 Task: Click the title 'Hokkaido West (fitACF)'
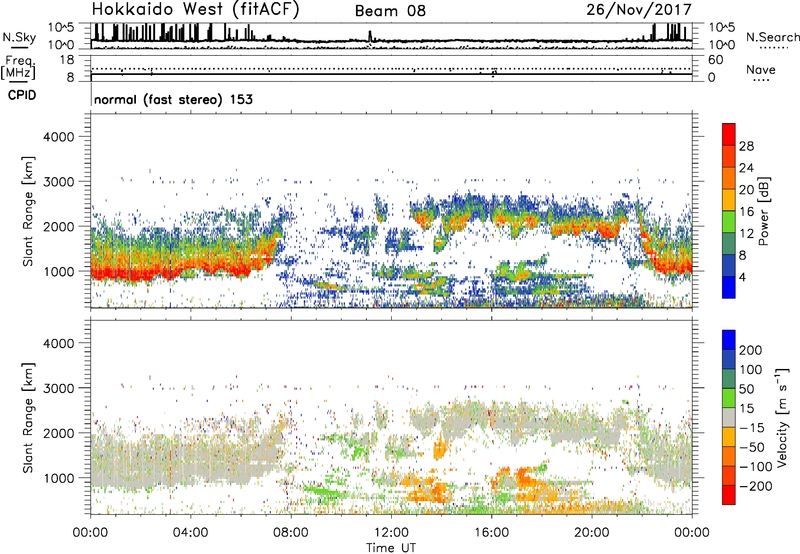[195, 10]
